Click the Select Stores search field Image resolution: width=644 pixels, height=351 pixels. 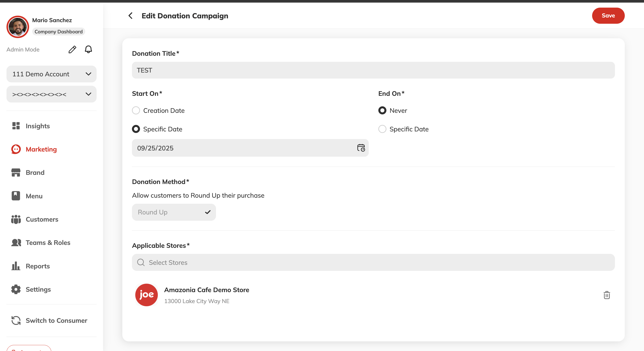pos(373,262)
